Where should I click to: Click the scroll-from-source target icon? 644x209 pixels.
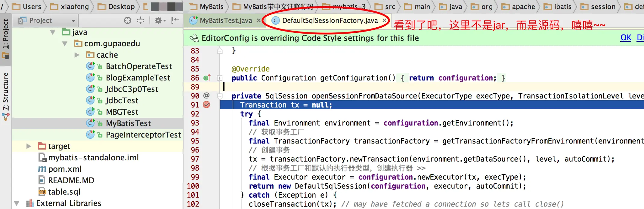point(128,20)
